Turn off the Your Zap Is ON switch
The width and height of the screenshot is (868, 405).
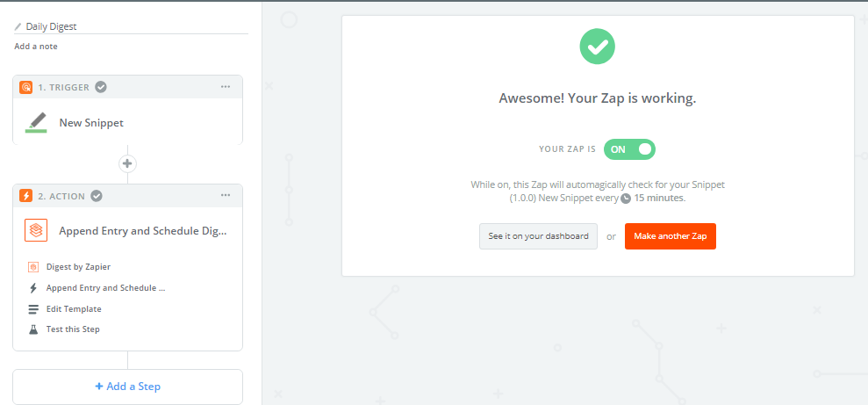[x=629, y=149]
